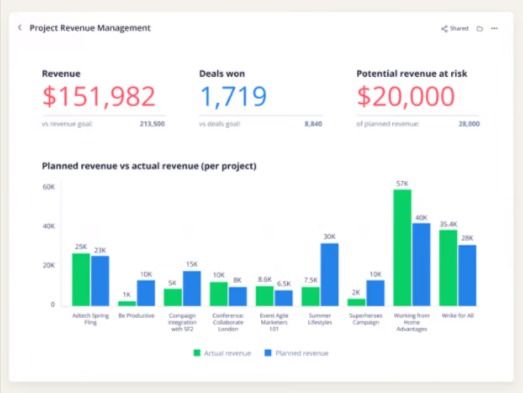Click the 213,500 revenue goal value

coord(152,124)
